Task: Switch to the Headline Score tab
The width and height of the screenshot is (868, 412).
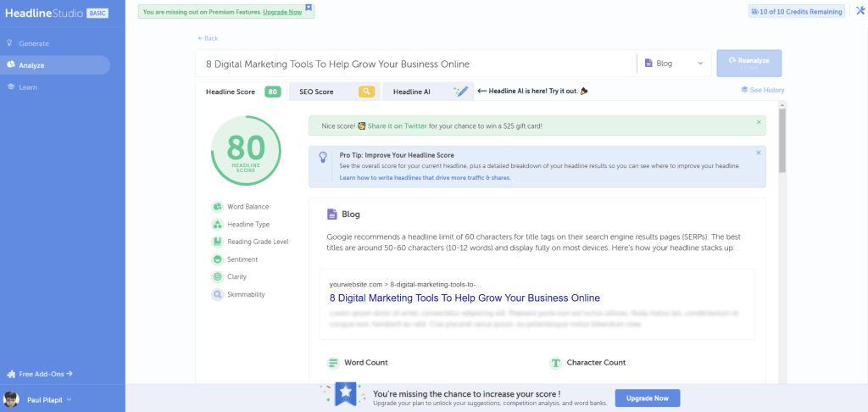Action: pyautogui.click(x=241, y=92)
